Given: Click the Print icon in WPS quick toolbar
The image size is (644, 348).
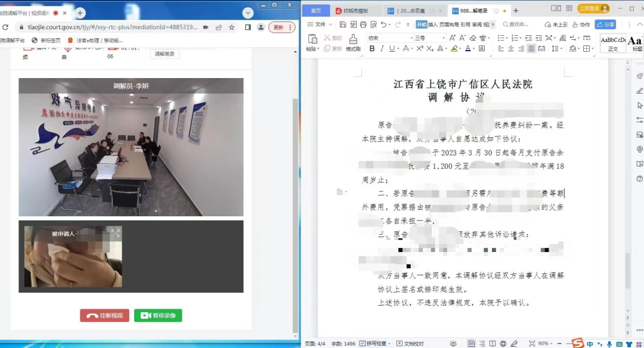Looking at the screenshot, I should (363, 24).
